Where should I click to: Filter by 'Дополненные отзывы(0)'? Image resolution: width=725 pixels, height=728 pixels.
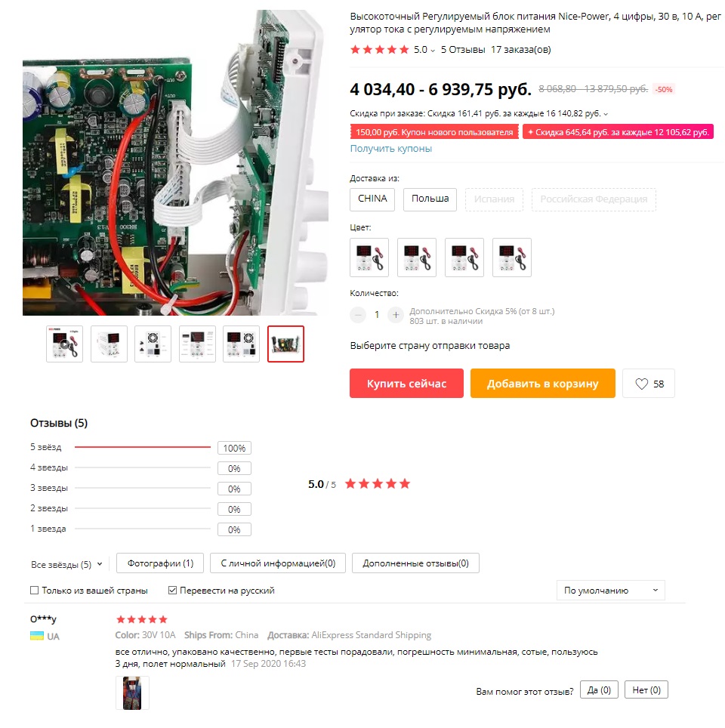point(415,563)
